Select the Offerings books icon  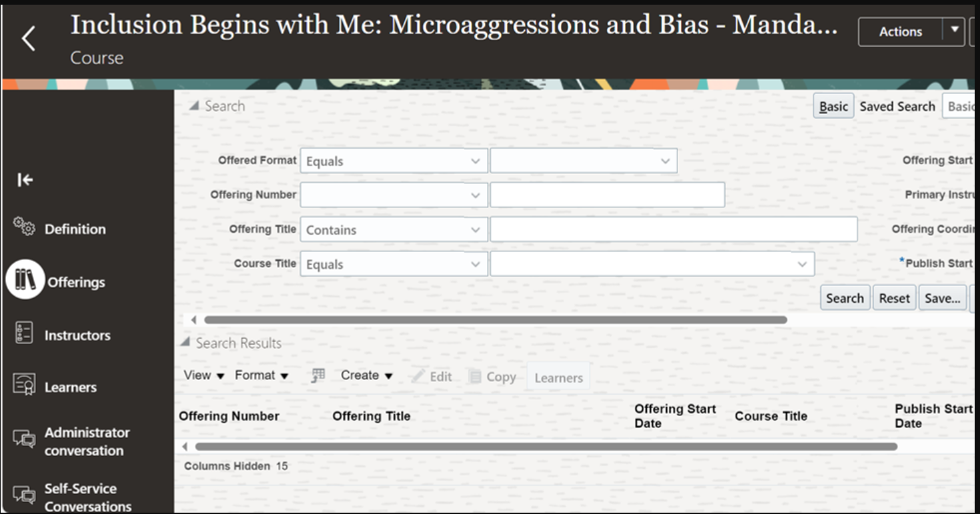click(25, 279)
